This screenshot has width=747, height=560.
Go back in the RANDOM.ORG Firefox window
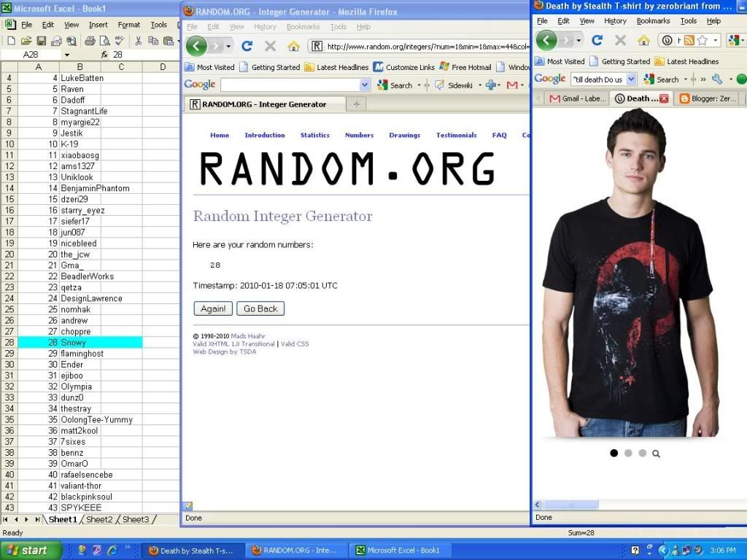coord(197,46)
